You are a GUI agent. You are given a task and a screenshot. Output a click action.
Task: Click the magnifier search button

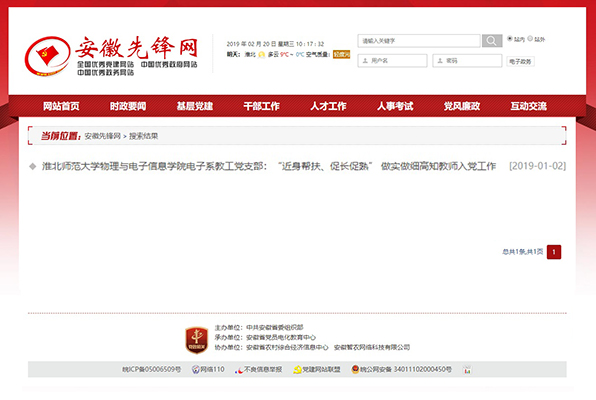click(x=492, y=41)
